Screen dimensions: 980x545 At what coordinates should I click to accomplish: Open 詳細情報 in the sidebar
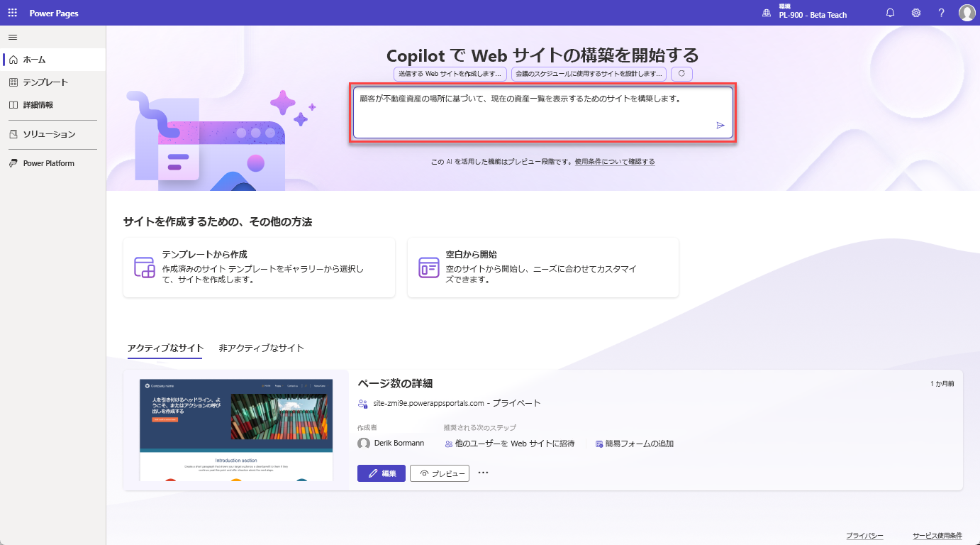53,105
